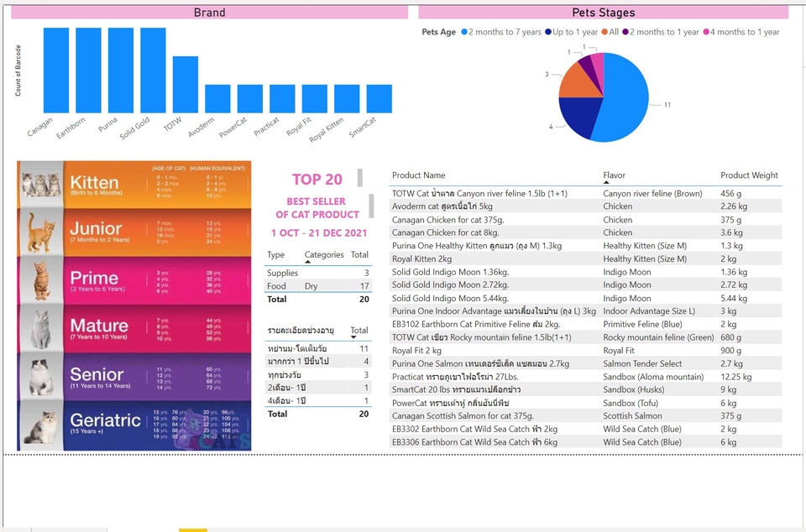Click the Junior stage image band
This screenshot has width=806, height=532.
click(134, 232)
